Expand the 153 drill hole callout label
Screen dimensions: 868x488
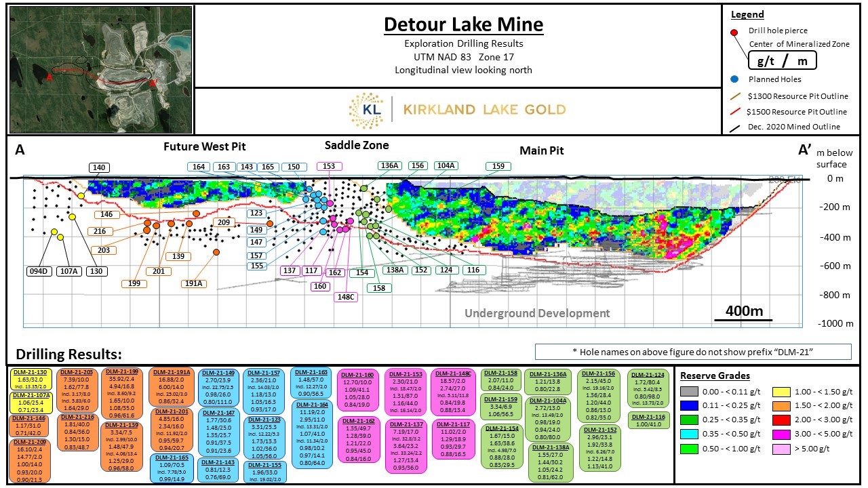point(328,165)
